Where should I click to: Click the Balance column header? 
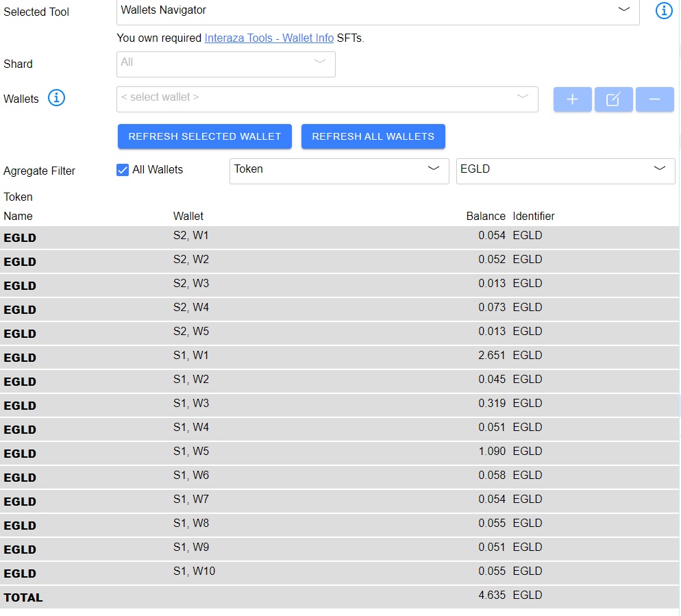486,216
